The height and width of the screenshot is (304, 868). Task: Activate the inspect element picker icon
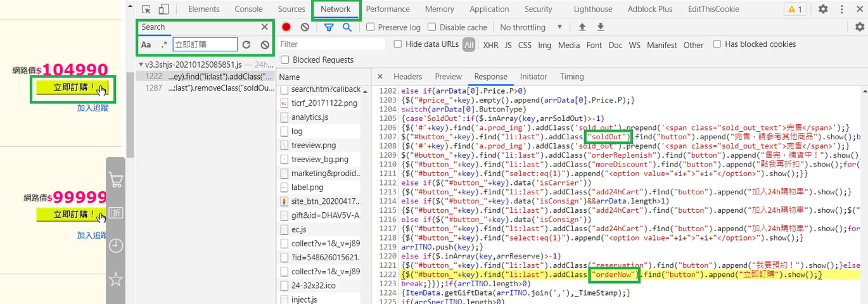pyautogui.click(x=146, y=9)
